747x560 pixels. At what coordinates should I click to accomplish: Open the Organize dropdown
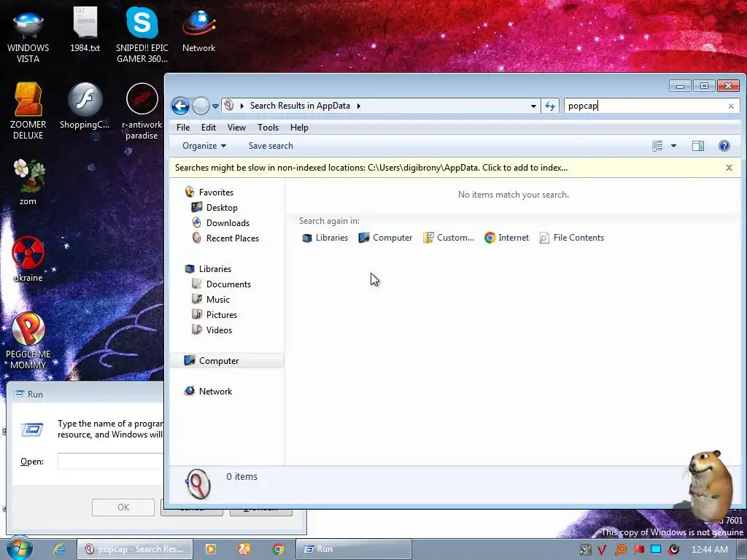coord(204,146)
